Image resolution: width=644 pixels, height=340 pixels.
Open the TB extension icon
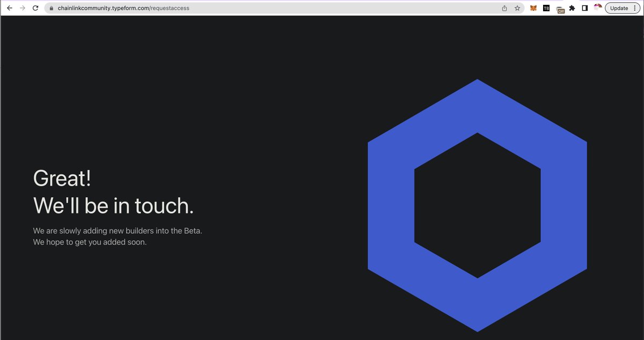point(546,8)
